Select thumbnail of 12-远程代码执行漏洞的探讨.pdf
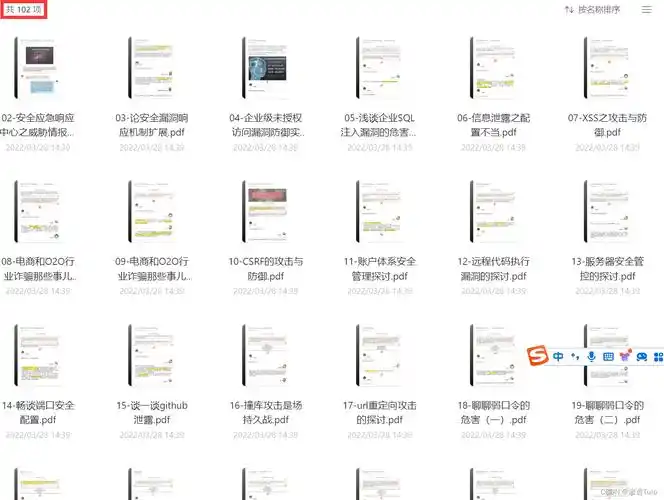The image size is (664, 500). tap(493, 211)
